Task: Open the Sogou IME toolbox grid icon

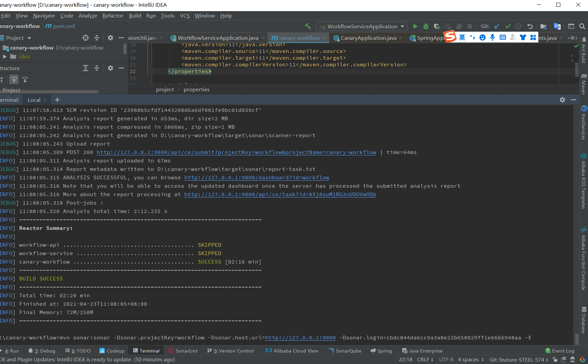Action: tap(533, 37)
